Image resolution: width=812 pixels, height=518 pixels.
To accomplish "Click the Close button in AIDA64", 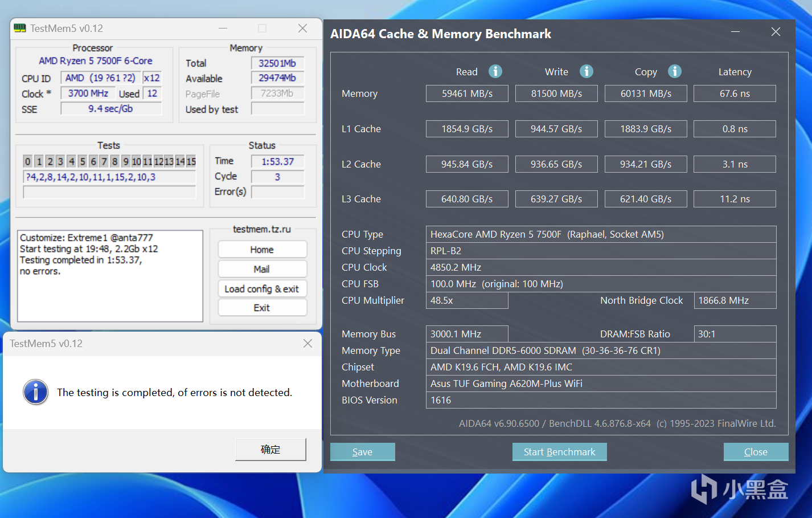I will click(756, 452).
